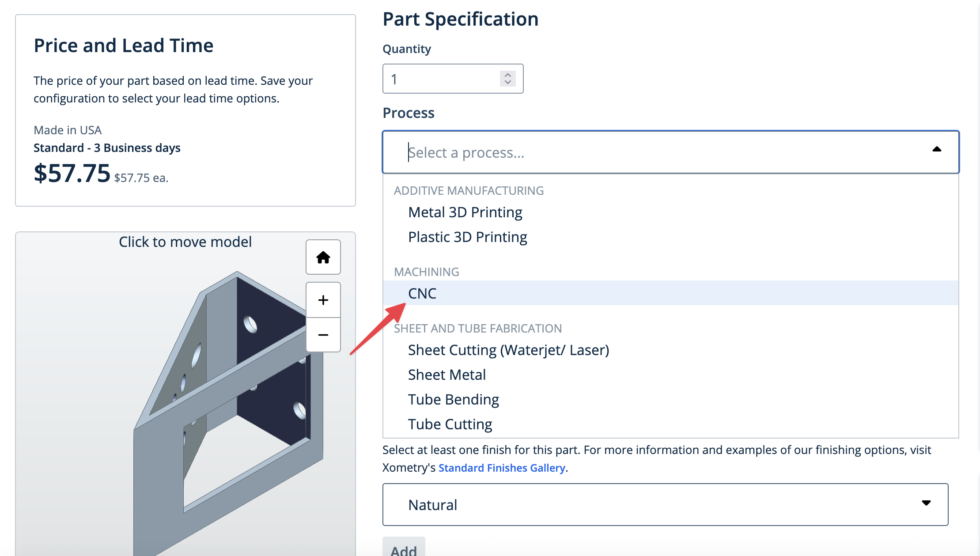The height and width of the screenshot is (556, 980).
Task: Click the Part Specification heading
Action: tap(460, 19)
